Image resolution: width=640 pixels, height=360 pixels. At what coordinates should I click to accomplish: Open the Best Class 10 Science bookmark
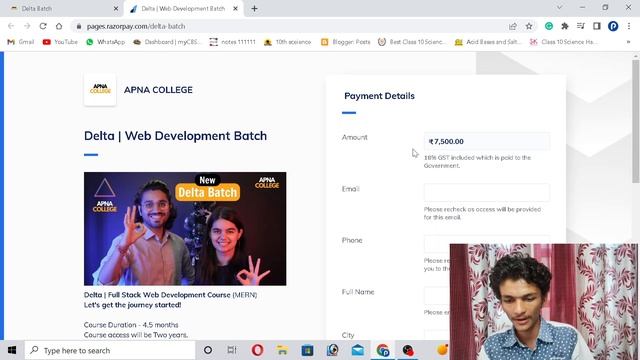coord(412,42)
